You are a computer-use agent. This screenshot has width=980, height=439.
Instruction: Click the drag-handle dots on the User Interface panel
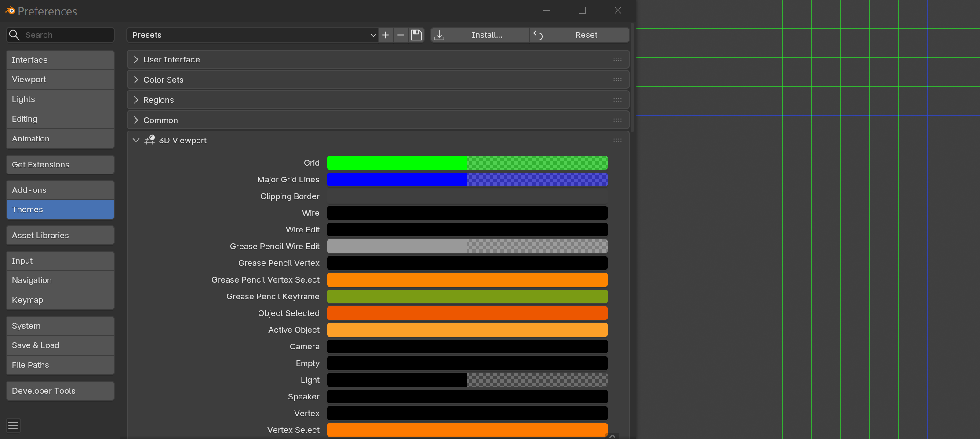click(617, 59)
